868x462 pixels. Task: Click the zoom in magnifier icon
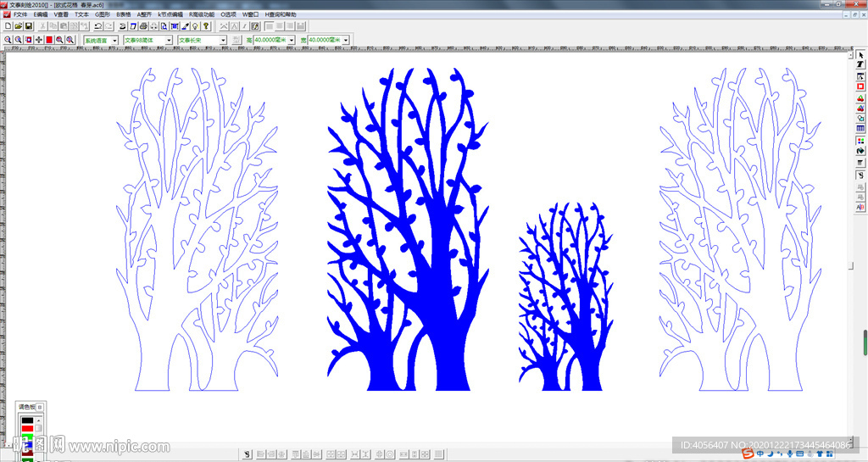(8, 40)
